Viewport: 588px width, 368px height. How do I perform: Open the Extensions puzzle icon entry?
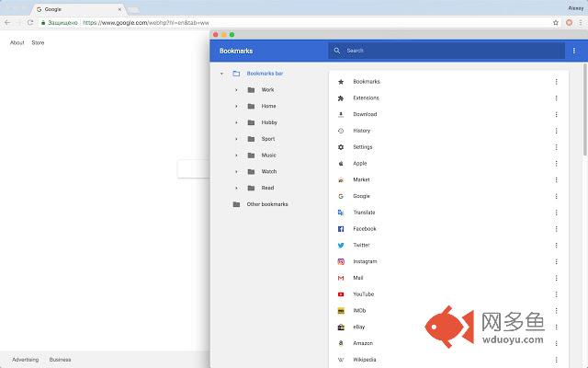click(341, 98)
